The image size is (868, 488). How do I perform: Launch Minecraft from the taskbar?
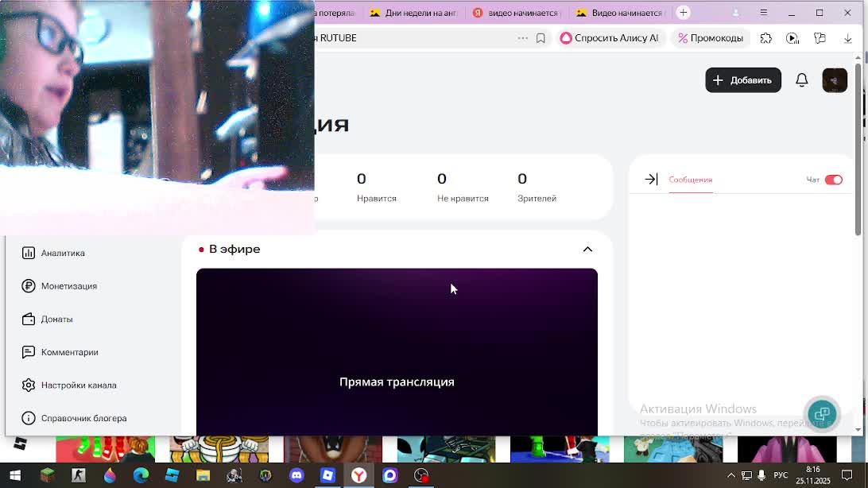point(47,475)
